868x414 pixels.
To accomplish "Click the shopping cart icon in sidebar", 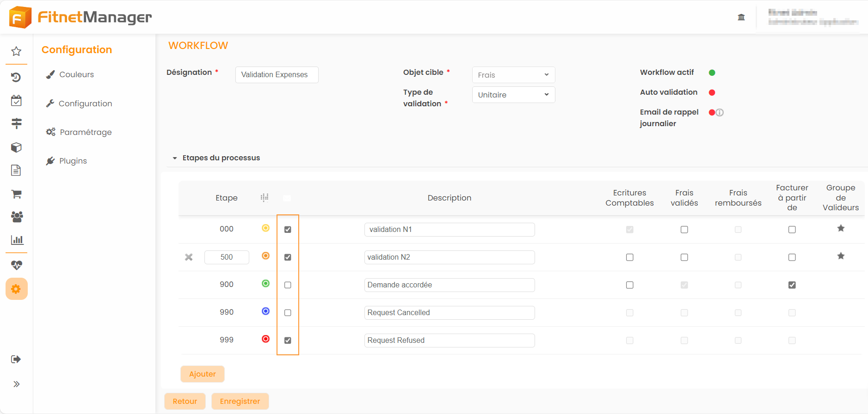I will point(16,194).
